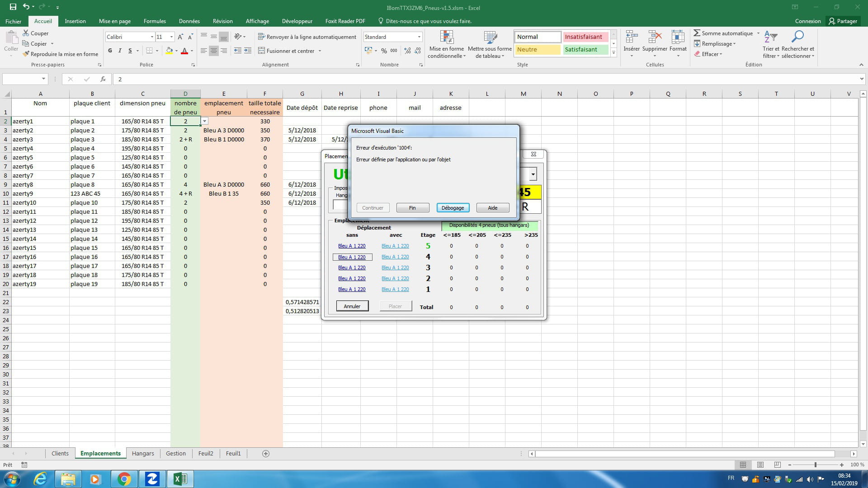The image size is (868, 488).
Task: Click the Débogage button in error dialog
Action: click(x=453, y=208)
